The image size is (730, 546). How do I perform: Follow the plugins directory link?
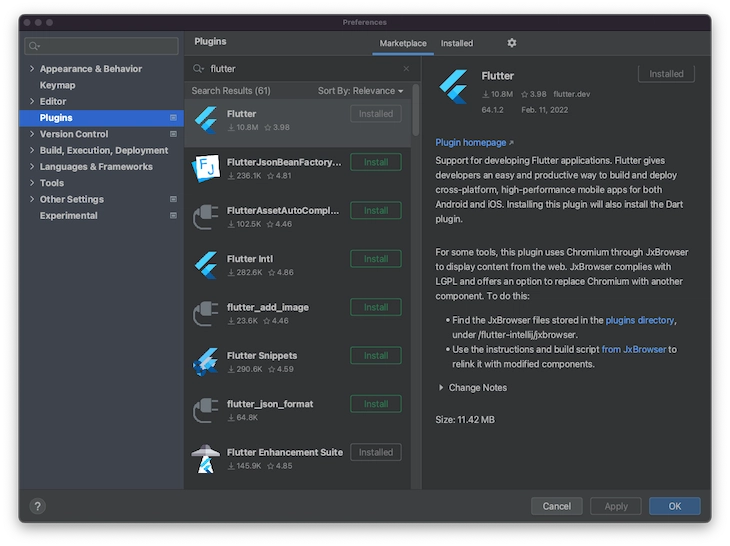[640, 320]
